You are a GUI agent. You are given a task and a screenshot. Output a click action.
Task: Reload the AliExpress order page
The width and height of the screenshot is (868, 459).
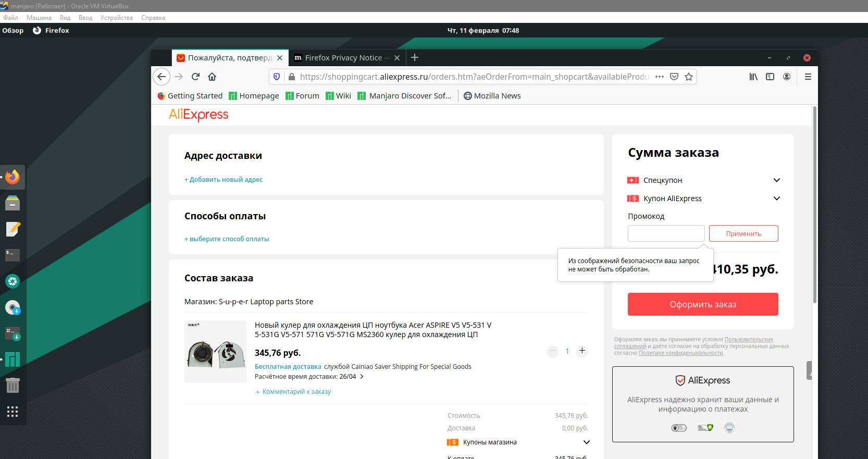195,77
